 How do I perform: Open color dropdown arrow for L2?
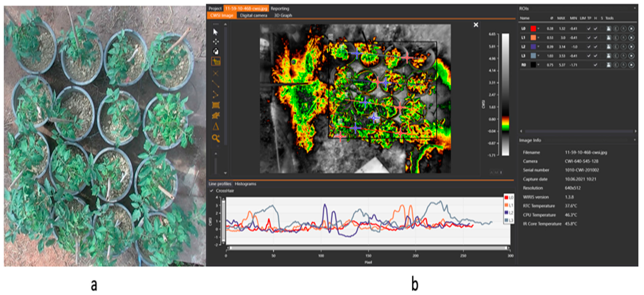click(x=538, y=47)
